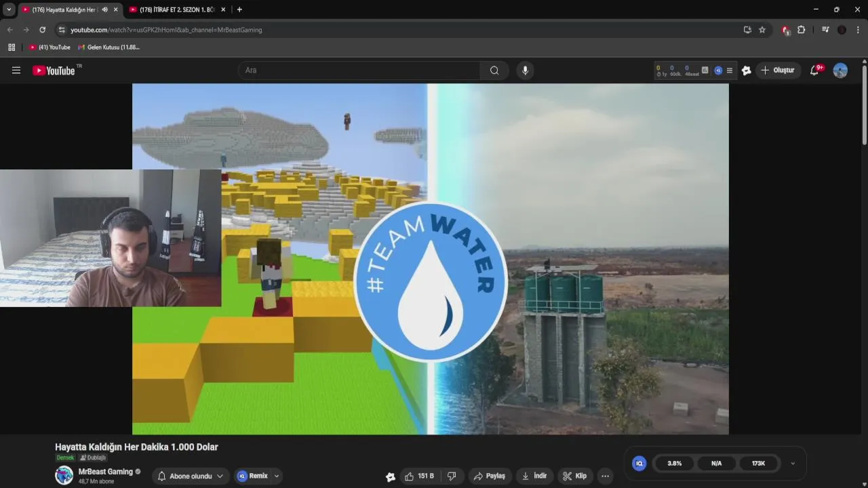Image resolution: width=868 pixels, height=488 pixels.
Task: View site information icon in the address bar
Action: pyautogui.click(x=62, y=30)
